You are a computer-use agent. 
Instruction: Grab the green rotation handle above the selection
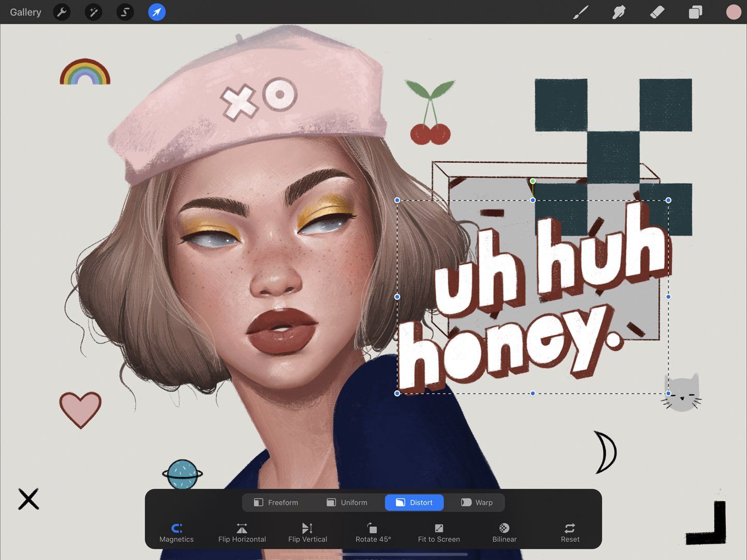[x=532, y=181]
